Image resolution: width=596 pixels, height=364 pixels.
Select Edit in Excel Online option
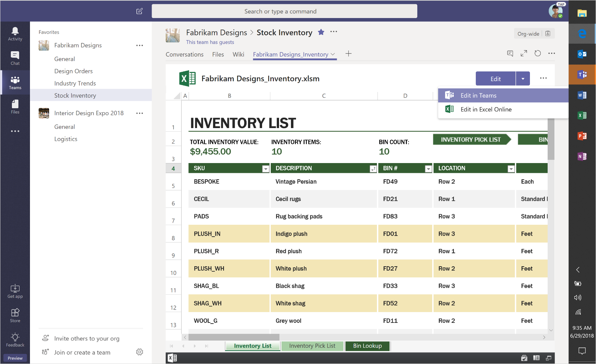[503, 109]
